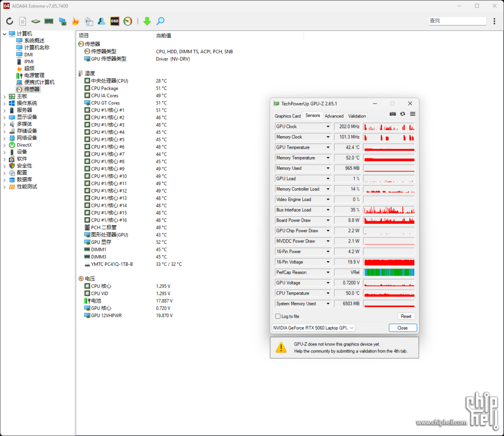Click the motherboard chip toolbar icon
This screenshot has height=436, width=504.
click(x=35, y=21)
